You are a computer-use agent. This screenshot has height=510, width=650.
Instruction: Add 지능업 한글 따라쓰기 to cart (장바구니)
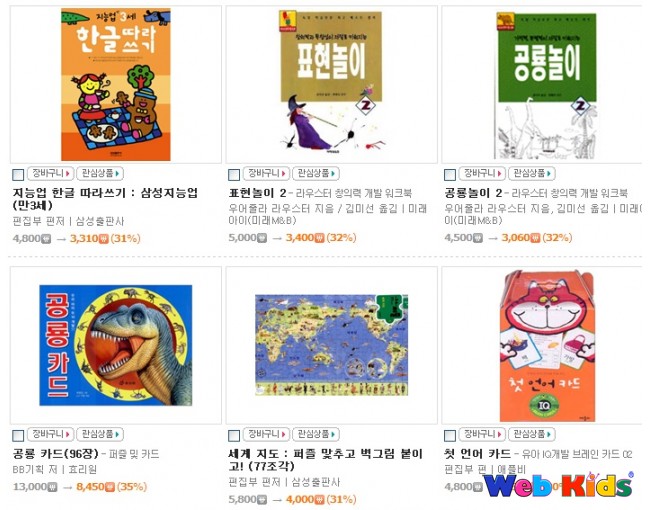[x=51, y=173]
